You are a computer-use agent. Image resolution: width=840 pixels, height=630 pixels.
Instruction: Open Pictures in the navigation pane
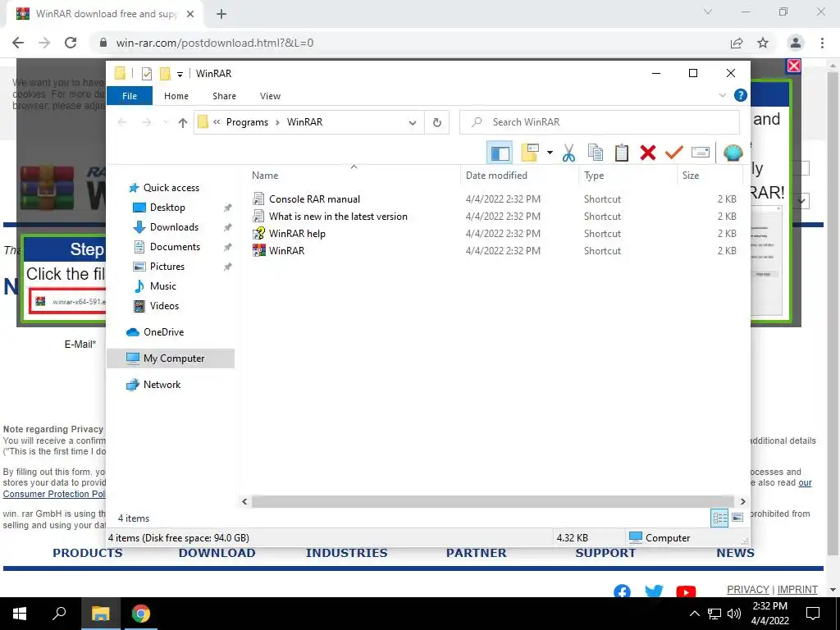(167, 267)
